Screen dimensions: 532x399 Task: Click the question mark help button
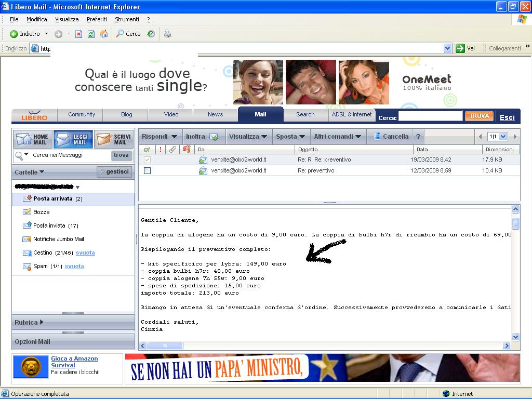(x=418, y=137)
